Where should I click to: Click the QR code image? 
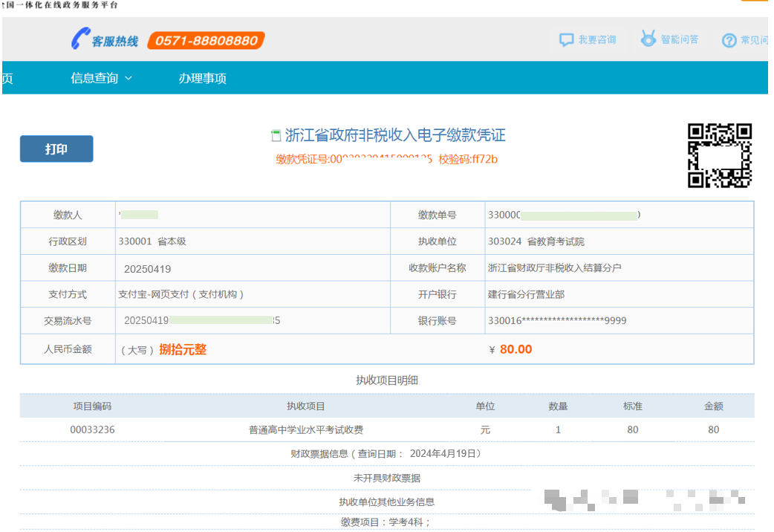pos(719,155)
